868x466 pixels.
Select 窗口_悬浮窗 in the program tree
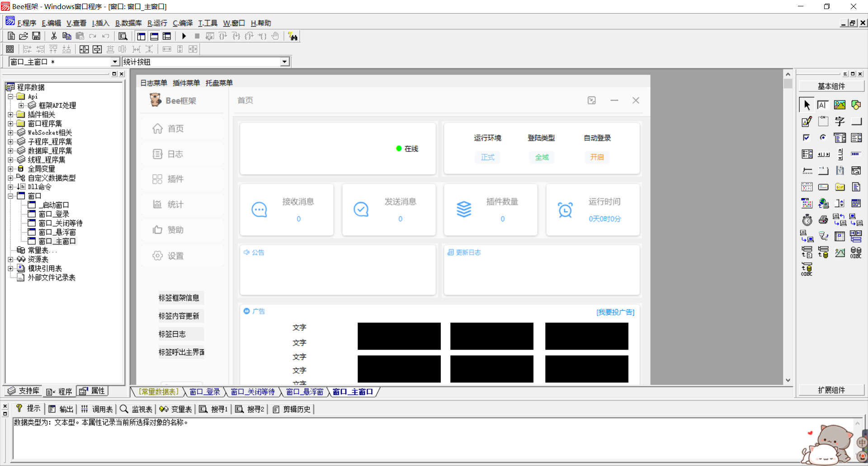pyautogui.click(x=57, y=232)
